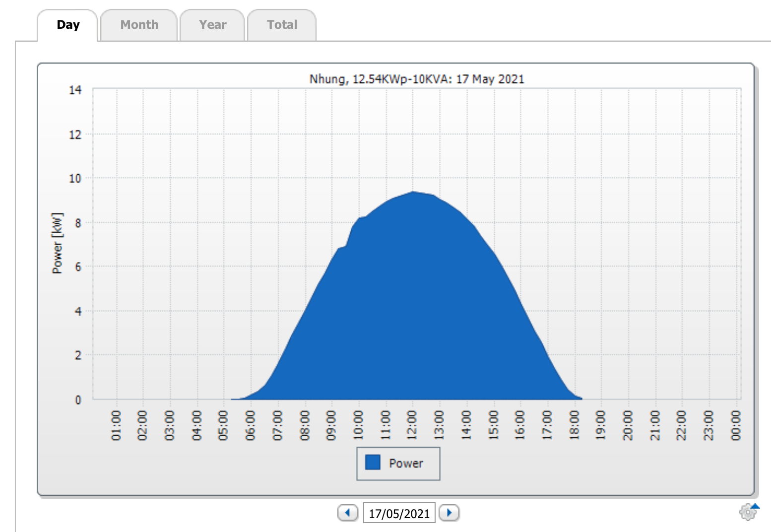
Task: Go to the previous day with left arrow
Action: 348,513
